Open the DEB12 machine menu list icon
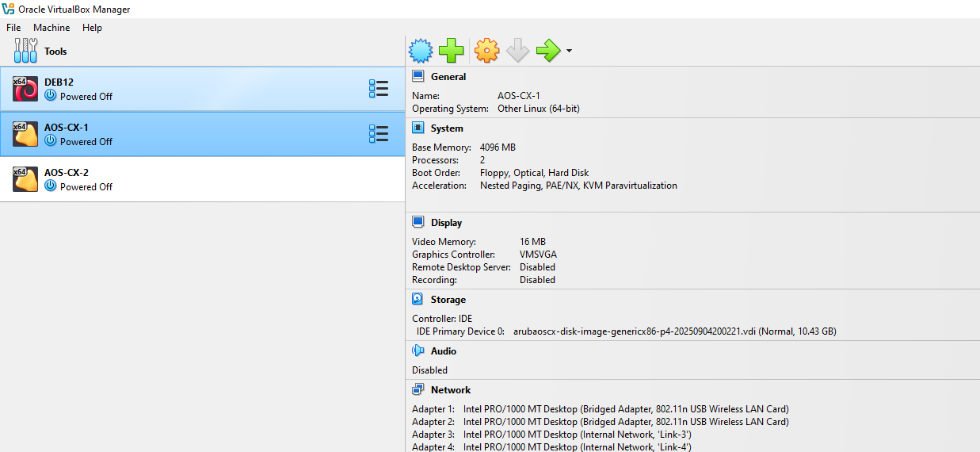The width and height of the screenshot is (980, 452). point(378,89)
